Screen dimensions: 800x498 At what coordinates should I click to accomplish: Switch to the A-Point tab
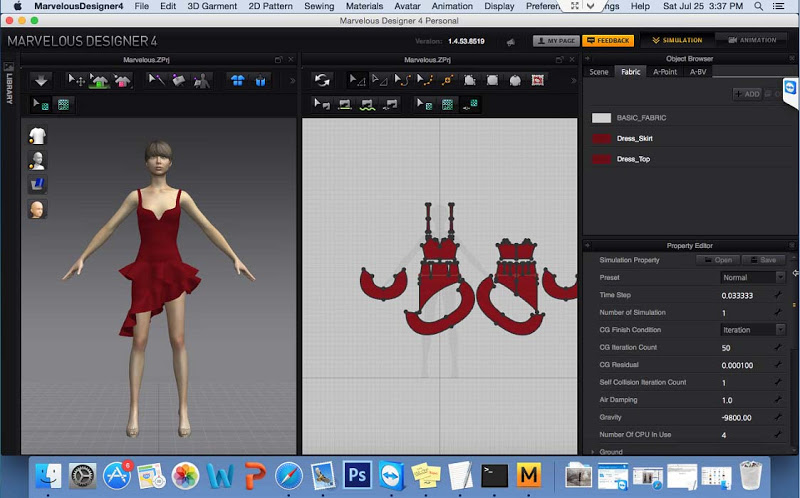click(665, 72)
